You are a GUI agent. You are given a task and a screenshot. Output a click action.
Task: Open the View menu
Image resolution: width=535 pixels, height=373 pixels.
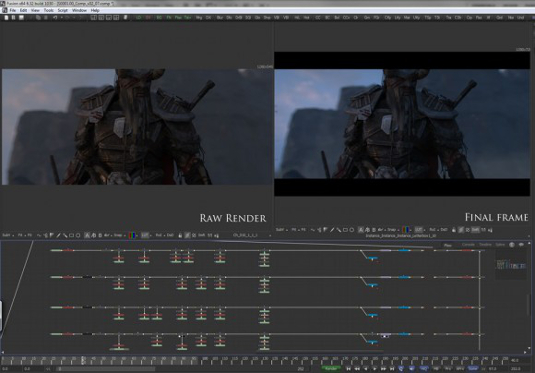35,10
